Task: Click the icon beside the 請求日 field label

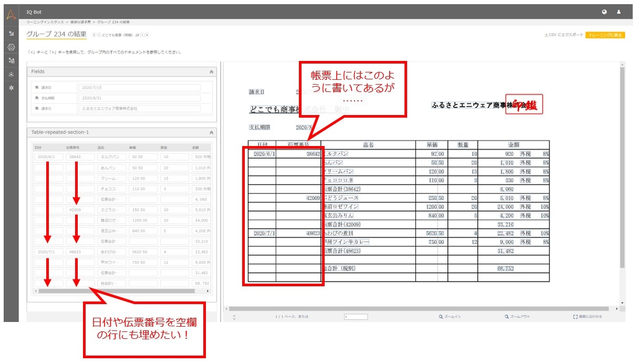Action: (x=37, y=88)
